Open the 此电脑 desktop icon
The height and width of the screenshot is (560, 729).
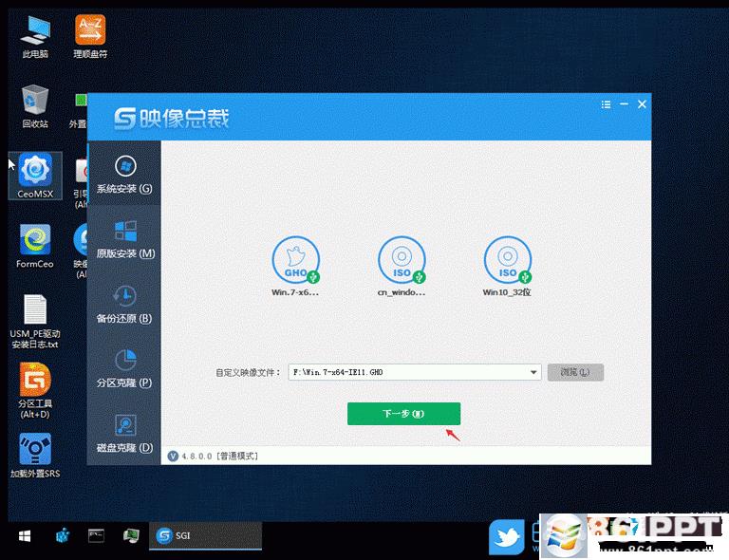[35, 36]
